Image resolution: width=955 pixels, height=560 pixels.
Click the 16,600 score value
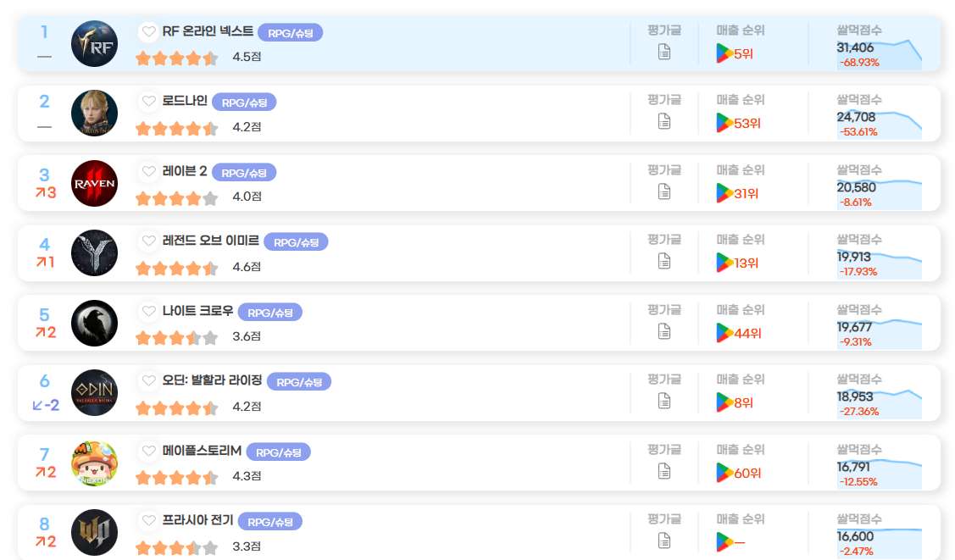coord(854,536)
